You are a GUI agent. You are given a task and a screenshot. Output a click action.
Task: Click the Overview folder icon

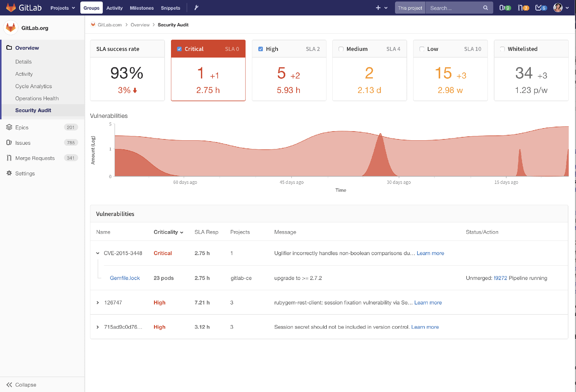9,48
